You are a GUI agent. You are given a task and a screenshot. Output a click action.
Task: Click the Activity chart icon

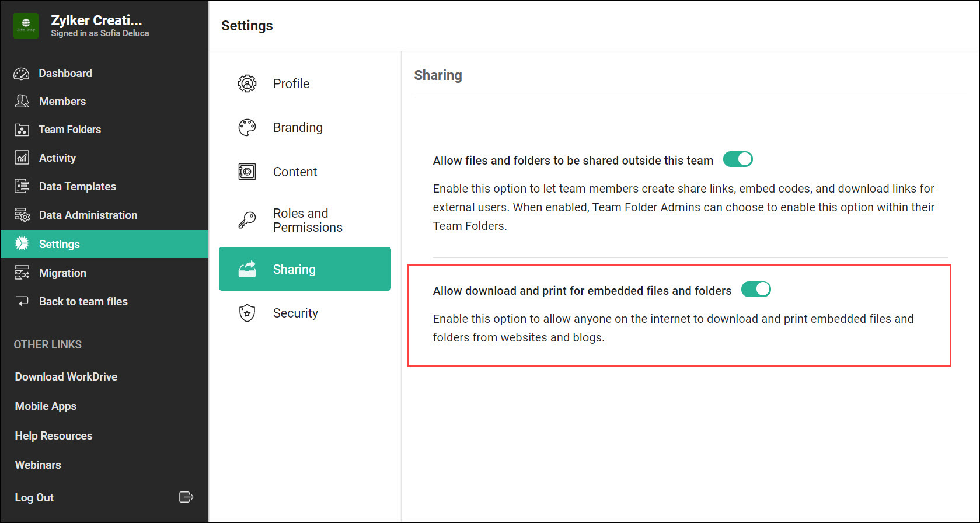click(22, 158)
